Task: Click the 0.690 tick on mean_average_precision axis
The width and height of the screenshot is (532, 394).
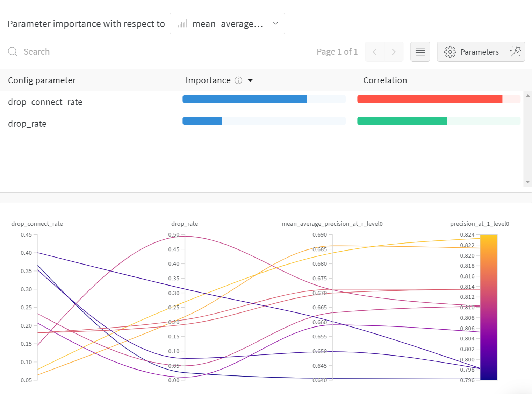Action: (320, 235)
